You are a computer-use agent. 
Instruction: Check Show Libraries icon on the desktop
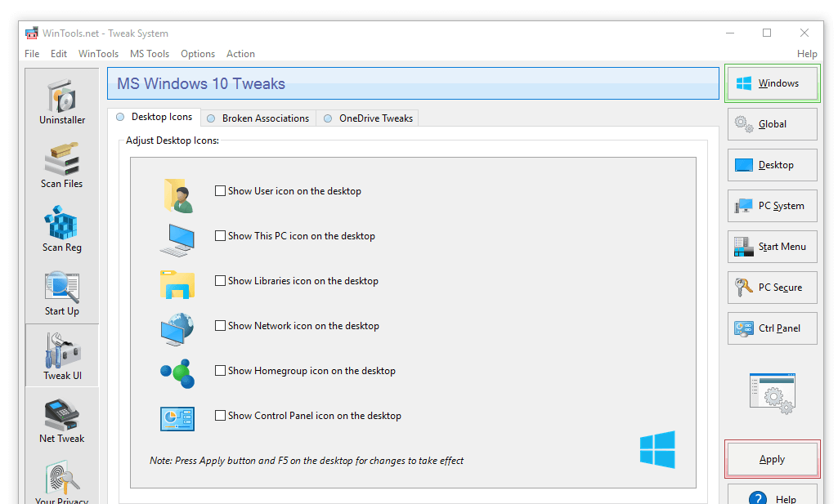tap(220, 280)
